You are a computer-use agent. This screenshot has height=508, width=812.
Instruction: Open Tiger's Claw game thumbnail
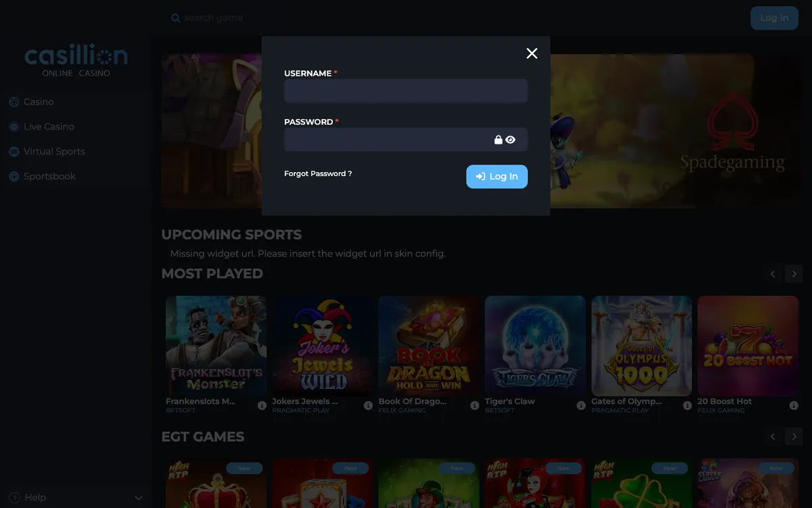[535, 345]
